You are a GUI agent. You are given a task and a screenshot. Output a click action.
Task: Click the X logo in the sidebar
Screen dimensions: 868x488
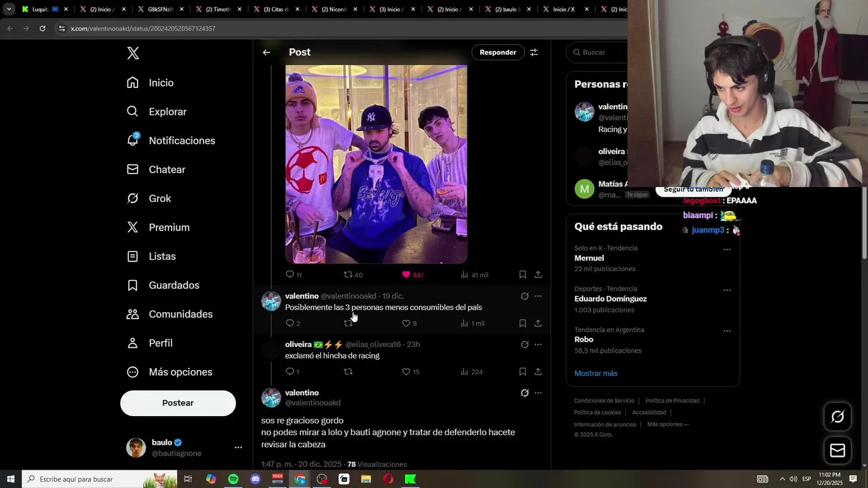coord(133,54)
